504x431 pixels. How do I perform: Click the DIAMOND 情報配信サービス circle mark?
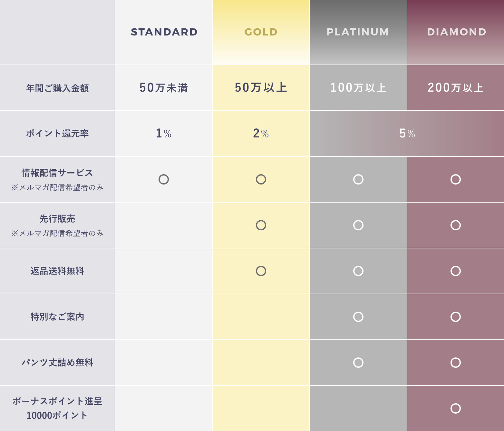pyautogui.click(x=456, y=179)
